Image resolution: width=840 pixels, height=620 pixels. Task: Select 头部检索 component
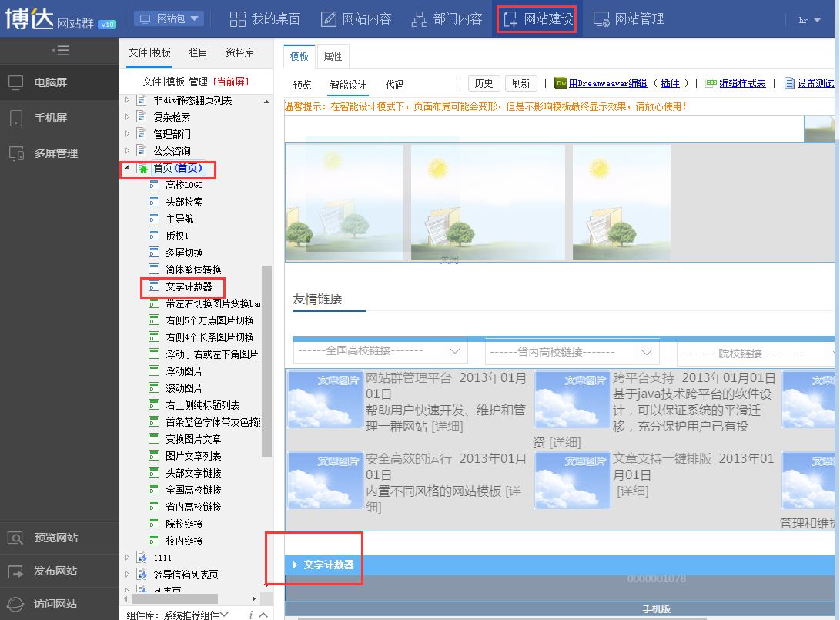point(184,202)
